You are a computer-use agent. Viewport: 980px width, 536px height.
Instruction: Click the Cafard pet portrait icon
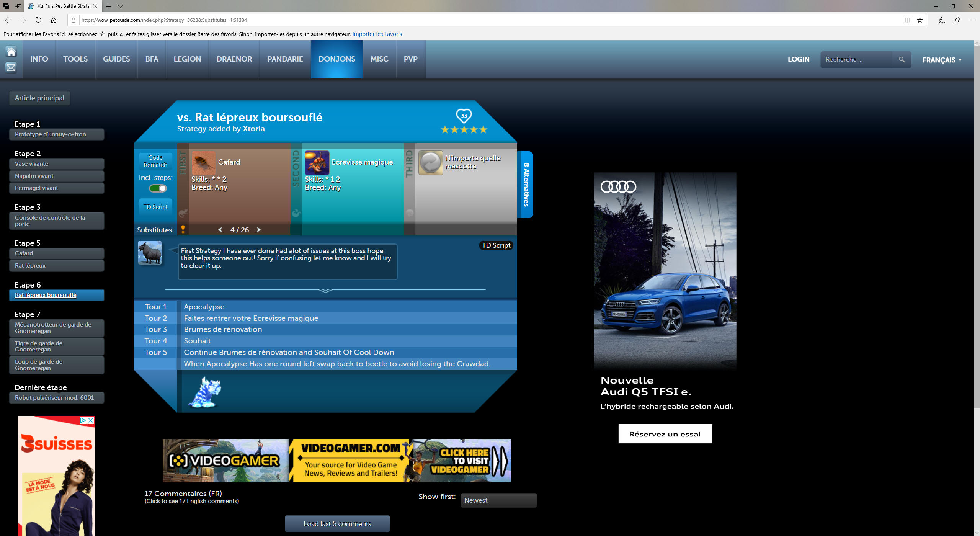[x=203, y=162]
